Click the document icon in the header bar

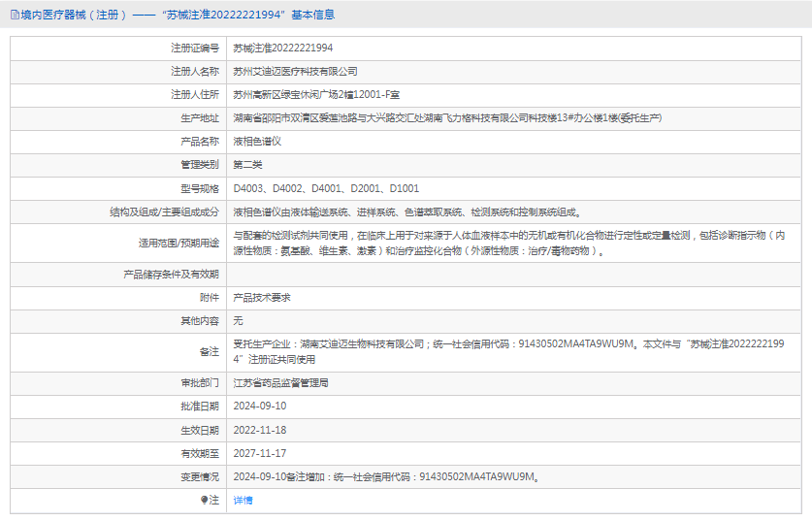(15, 15)
